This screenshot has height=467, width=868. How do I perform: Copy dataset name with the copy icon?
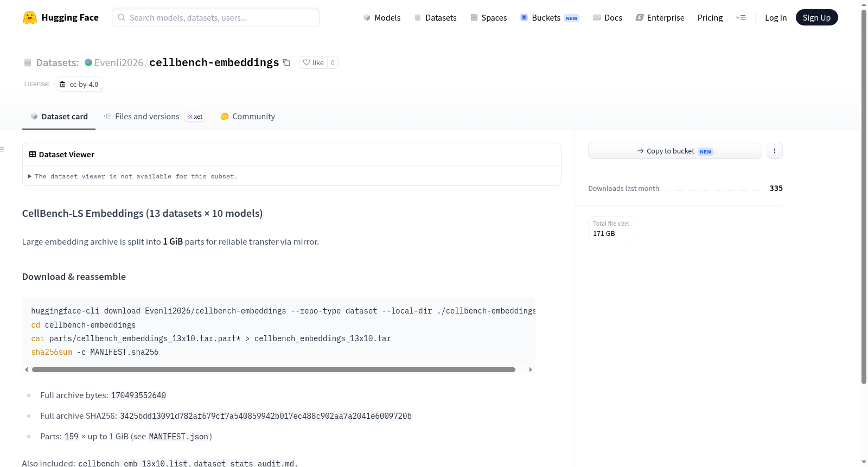[x=286, y=62]
